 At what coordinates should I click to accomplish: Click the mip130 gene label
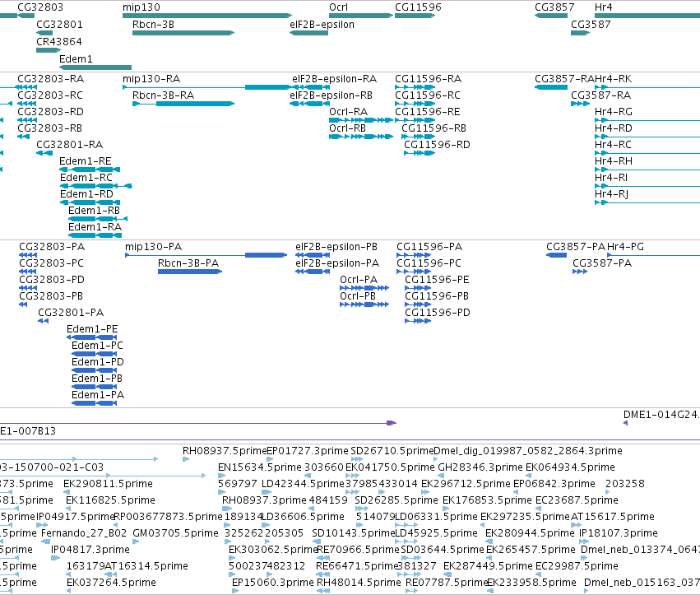click(x=141, y=7)
